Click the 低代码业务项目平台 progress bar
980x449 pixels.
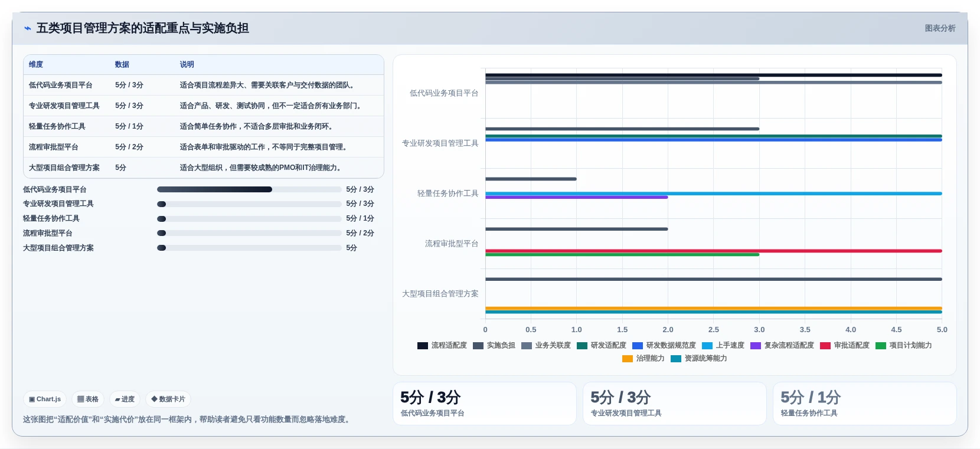click(x=249, y=189)
